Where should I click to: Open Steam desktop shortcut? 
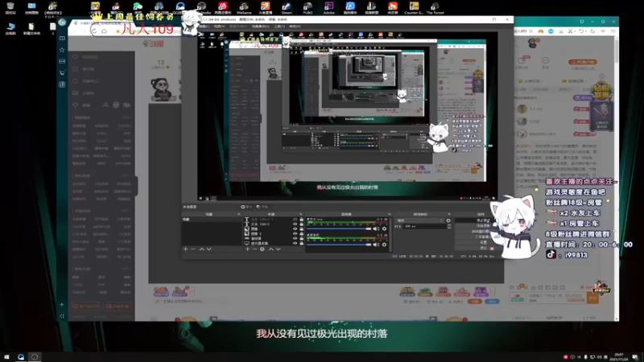(x=287, y=7)
